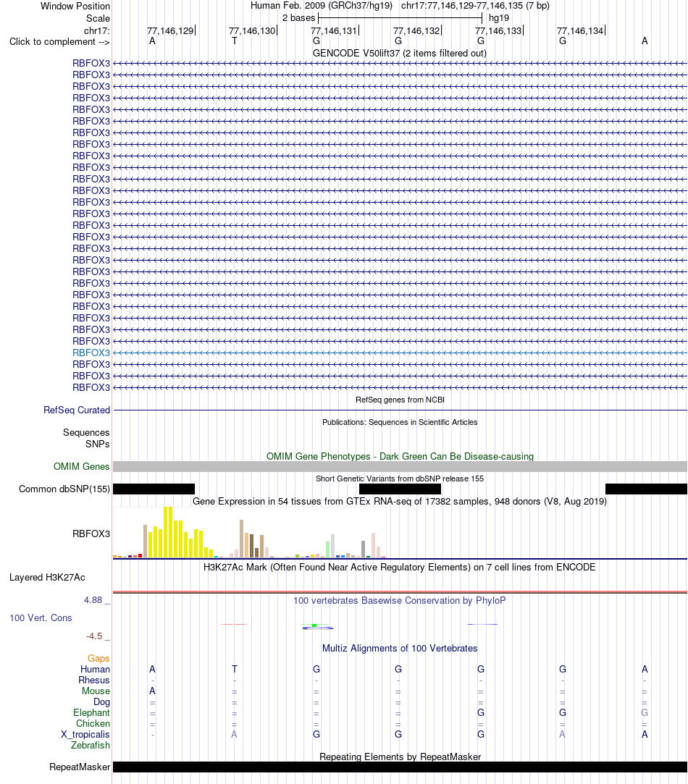
Task: Click the 4.88 upper PhyloP scale value
Action: click(93, 600)
